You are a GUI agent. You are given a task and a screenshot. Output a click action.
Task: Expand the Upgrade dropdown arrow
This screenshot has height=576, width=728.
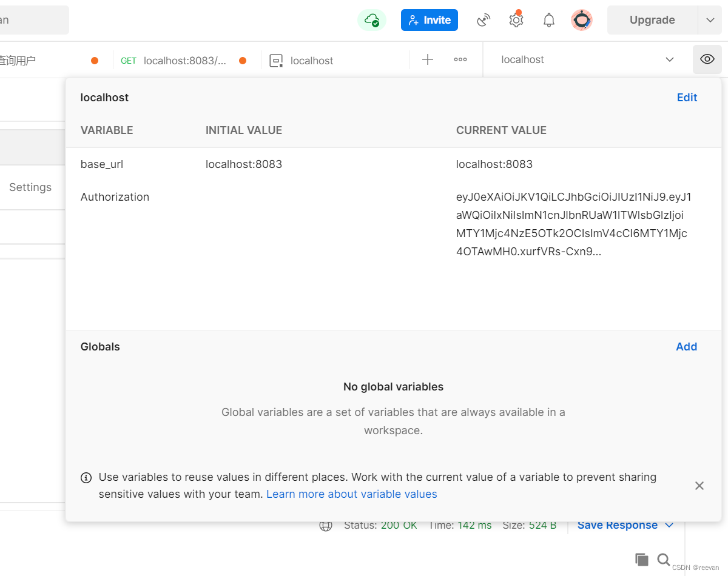click(x=710, y=20)
